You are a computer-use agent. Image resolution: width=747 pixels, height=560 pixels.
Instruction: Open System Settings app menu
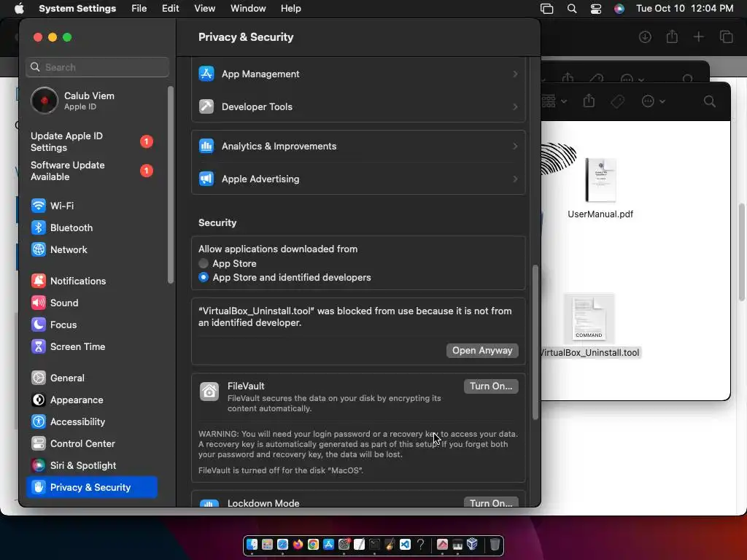click(77, 9)
